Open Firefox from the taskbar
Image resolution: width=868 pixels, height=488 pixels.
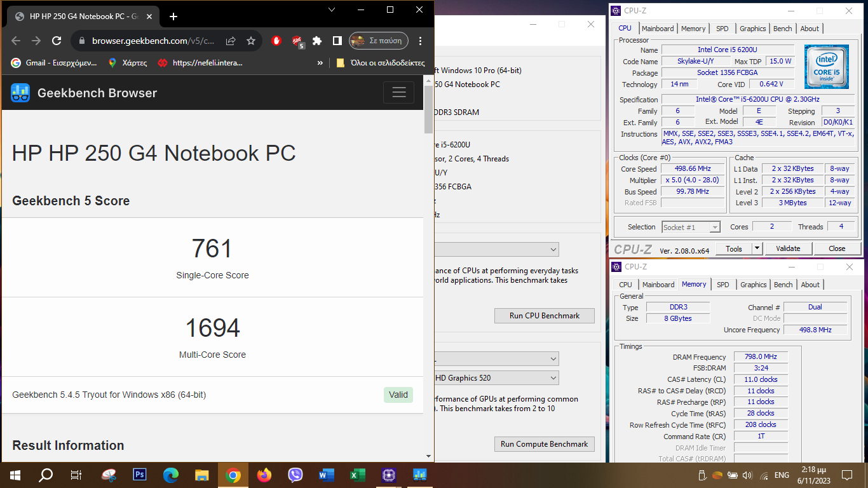[264, 475]
